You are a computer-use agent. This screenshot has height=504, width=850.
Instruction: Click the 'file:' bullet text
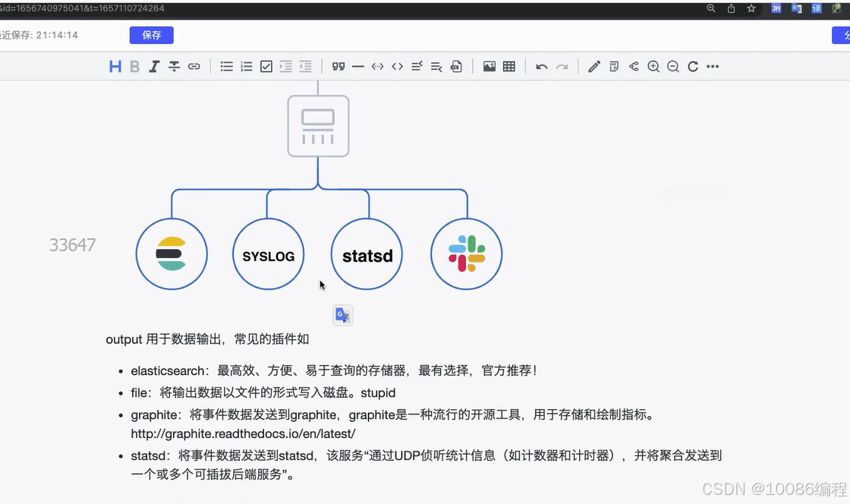click(x=263, y=393)
